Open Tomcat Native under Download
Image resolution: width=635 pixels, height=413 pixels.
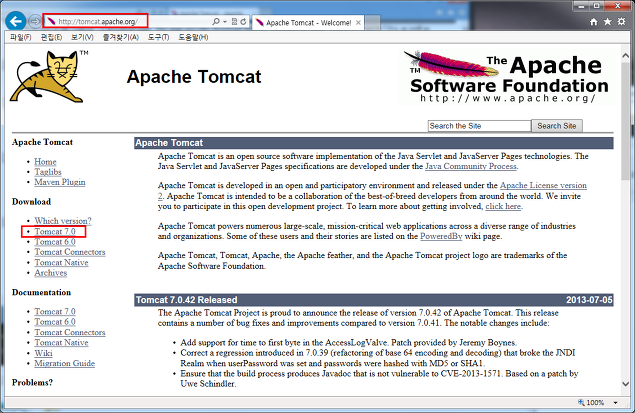(x=61, y=262)
